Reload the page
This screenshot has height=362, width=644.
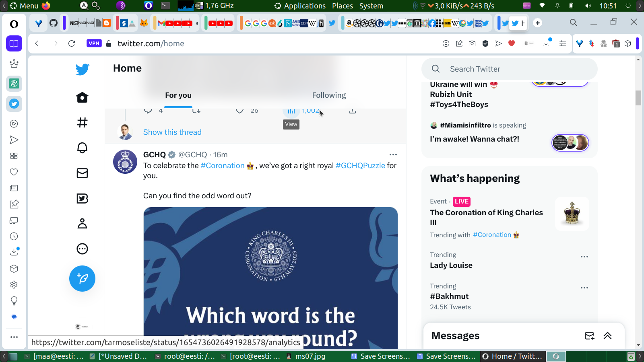click(x=72, y=43)
